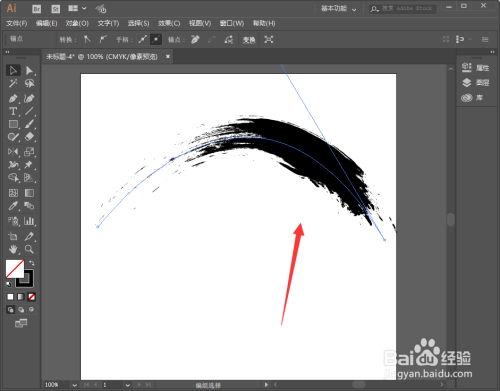Select the Rectangle tool
The image size is (500, 391).
pos(13,124)
